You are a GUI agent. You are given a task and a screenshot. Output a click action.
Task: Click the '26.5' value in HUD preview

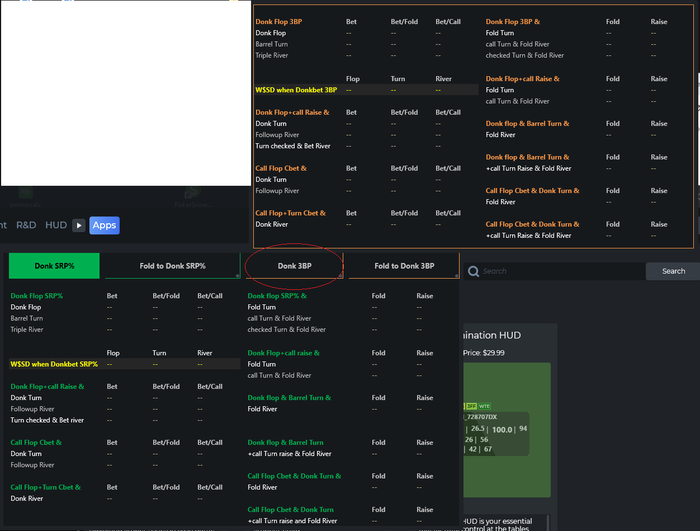pos(478,428)
